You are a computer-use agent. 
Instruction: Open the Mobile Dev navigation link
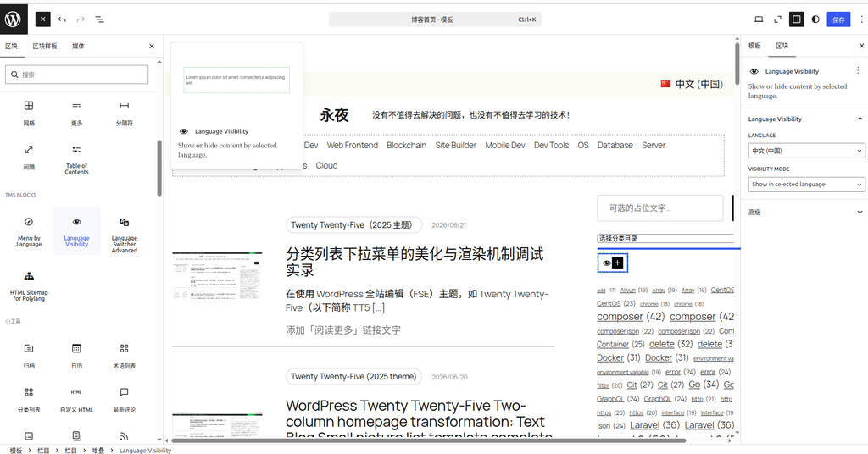click(x=505, y=145)
